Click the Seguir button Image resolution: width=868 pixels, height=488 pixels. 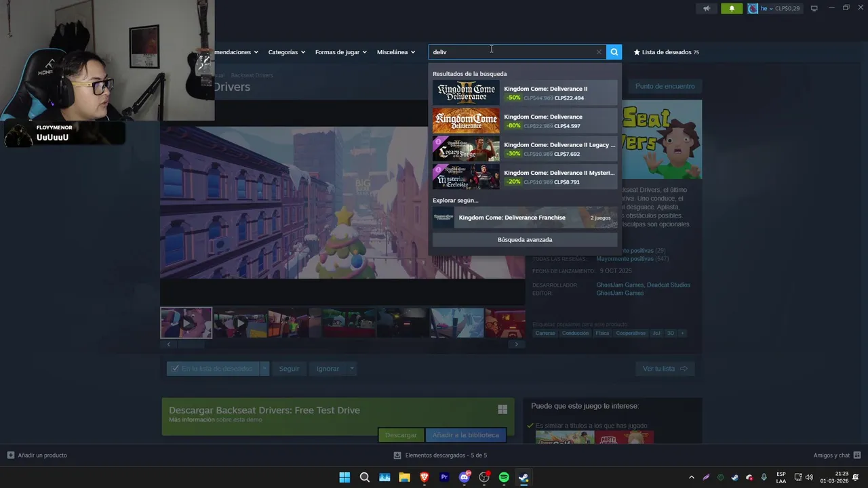pyautogui.click(x=289, y=369)
